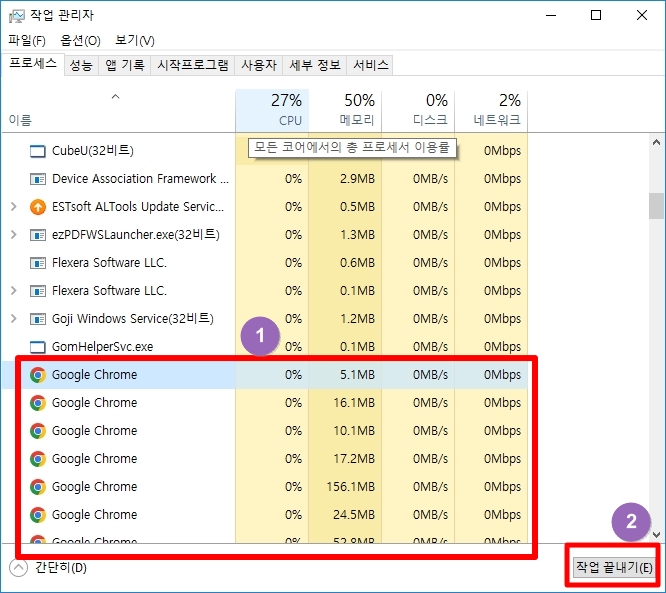Click the scrollbar up arrow
666x593 pixels.
coord(656,143)
